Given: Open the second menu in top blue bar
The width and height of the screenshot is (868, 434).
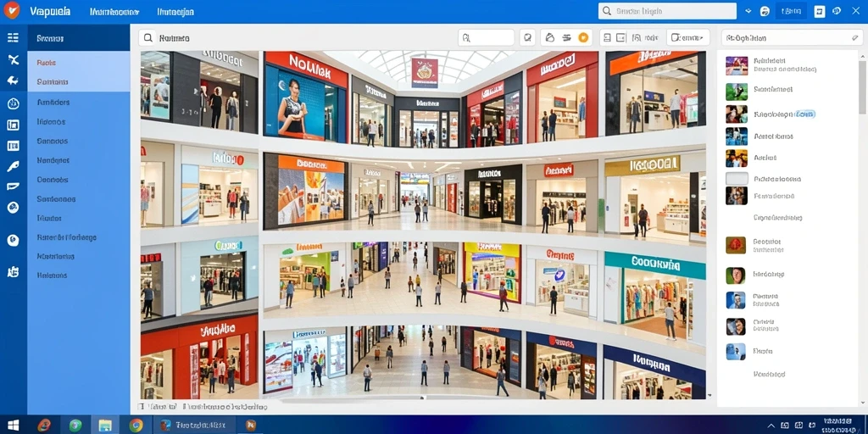Looking at the screenshot, I should 114,12.
